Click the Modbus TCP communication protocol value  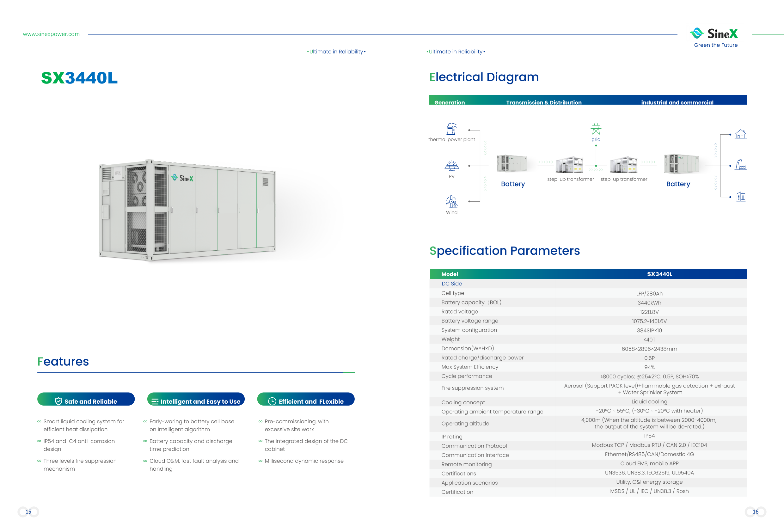[x=649, y=445]
